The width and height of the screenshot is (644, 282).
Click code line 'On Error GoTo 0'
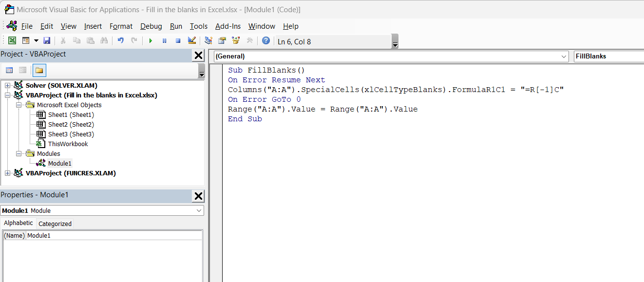pyautogui.click(x=265, y=99)
